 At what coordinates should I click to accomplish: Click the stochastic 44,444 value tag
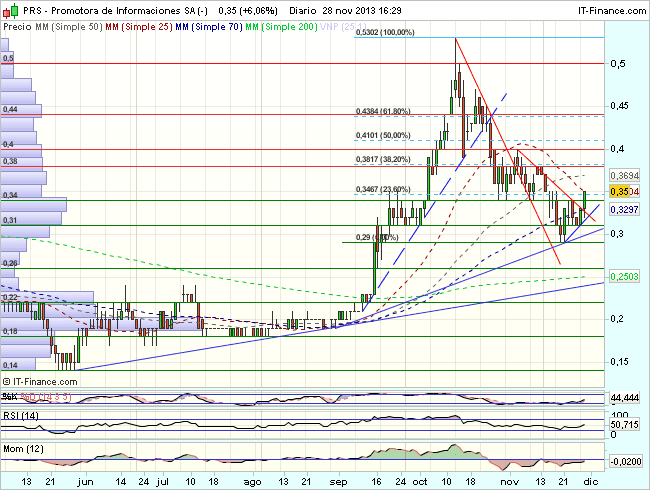pyautogui.click(x=624, y=398)
